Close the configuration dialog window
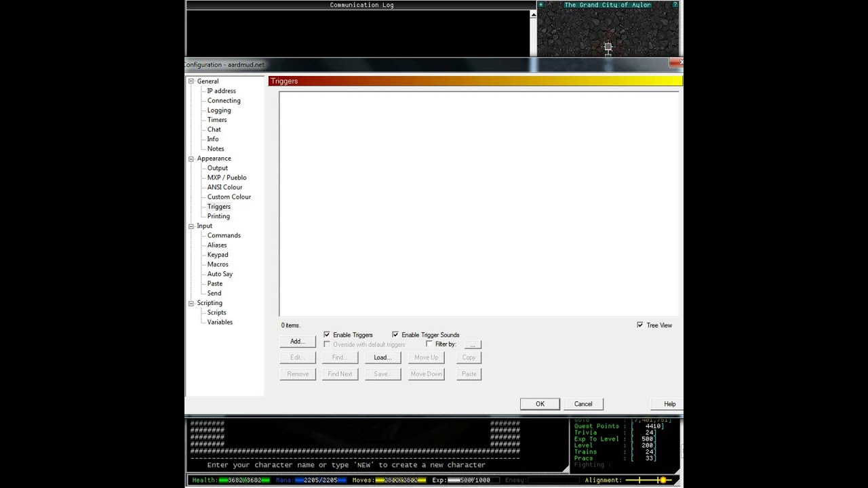Viewport: 868px width, 488px height. pos(676,62)
